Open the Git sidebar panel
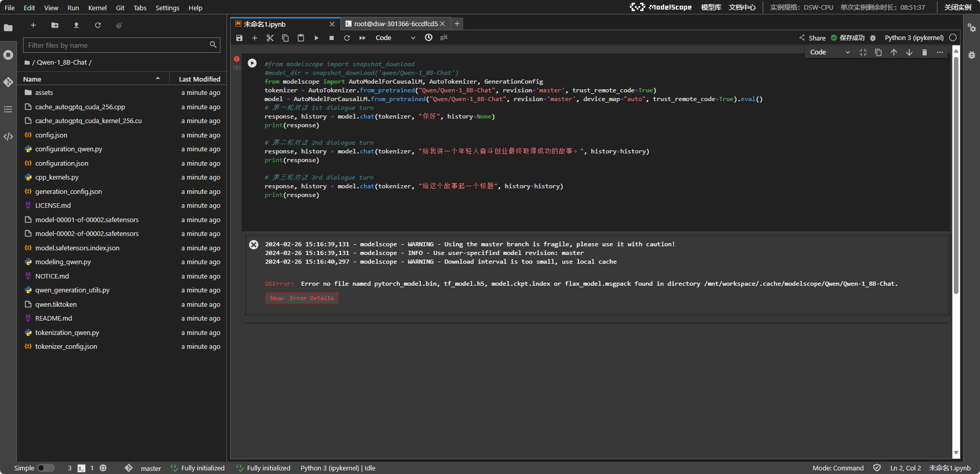 coord(8,82)
